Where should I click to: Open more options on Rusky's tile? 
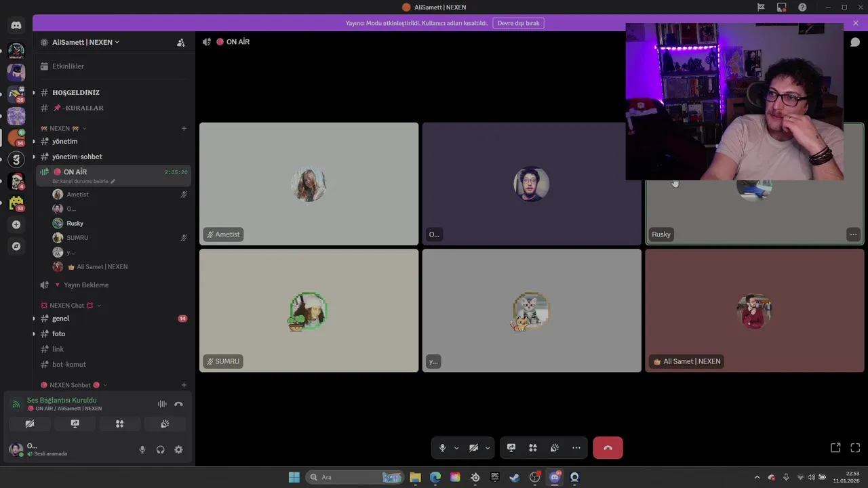pos(853,235)
